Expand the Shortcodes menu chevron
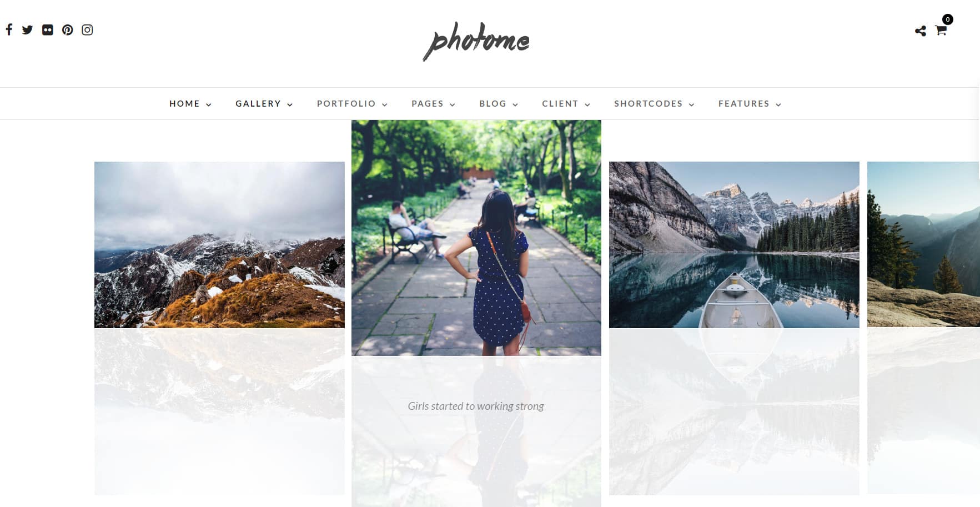 pyautogui.click(x=691, y=104)
